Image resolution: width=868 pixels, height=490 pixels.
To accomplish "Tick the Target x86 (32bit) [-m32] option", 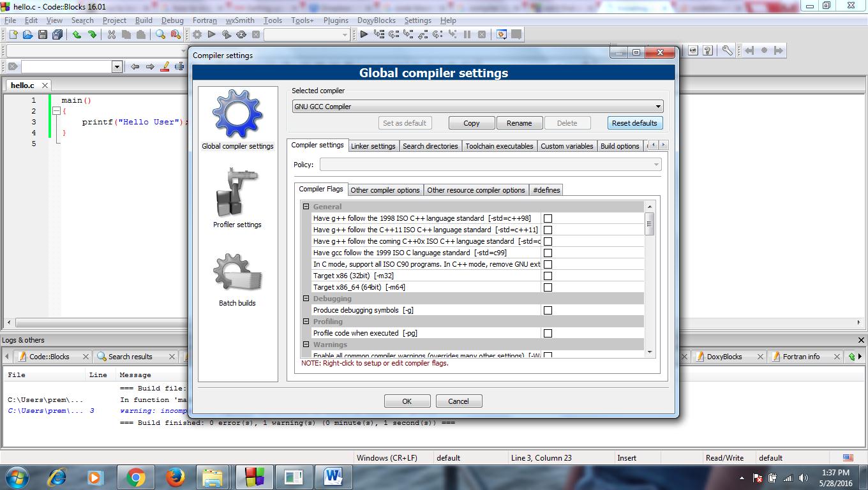I will tap(548, 276).
